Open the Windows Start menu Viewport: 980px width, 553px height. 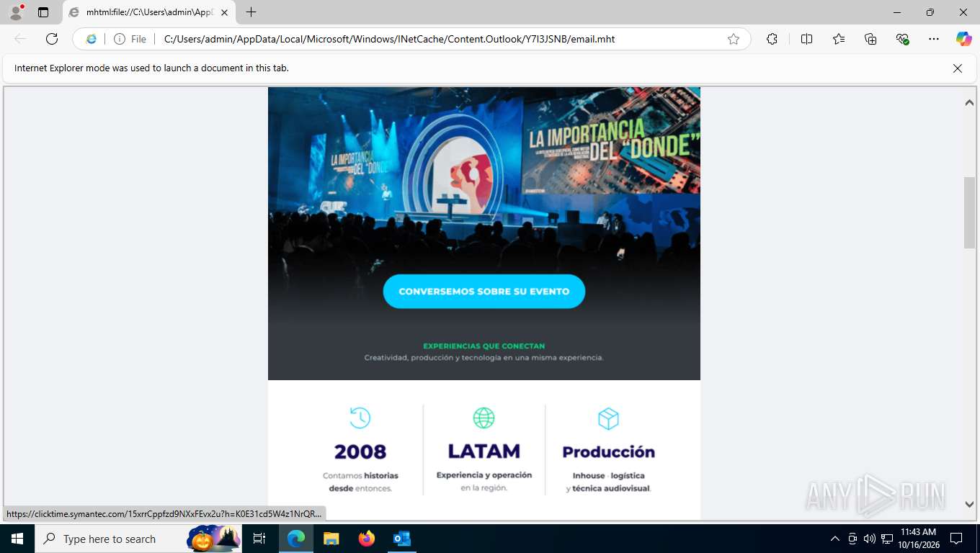[17, 539]
